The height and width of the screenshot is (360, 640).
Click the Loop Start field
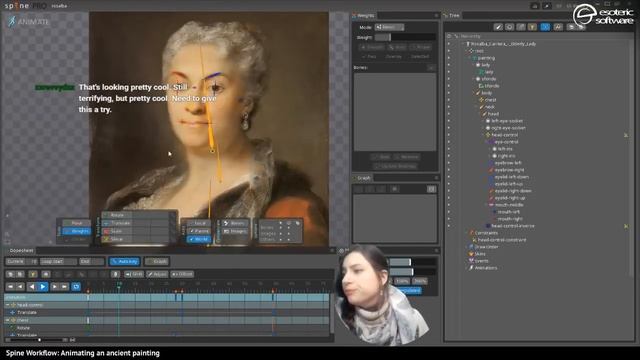click(58, 261)
